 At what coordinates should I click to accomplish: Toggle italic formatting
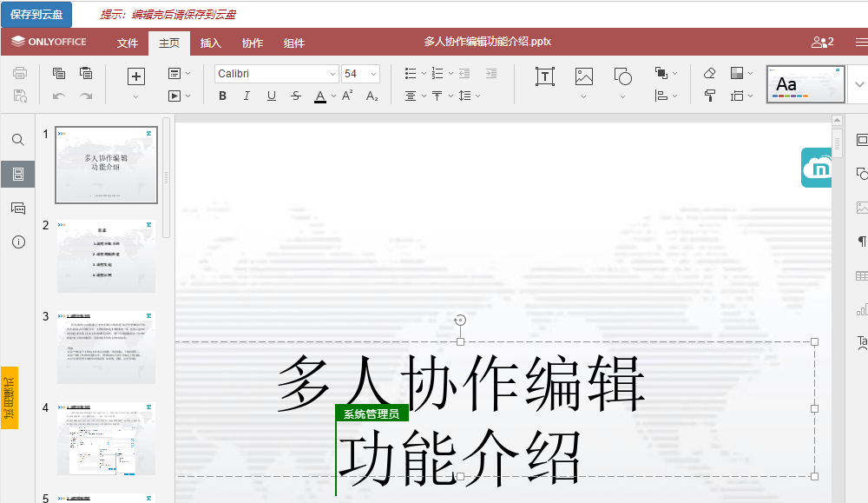247,96
